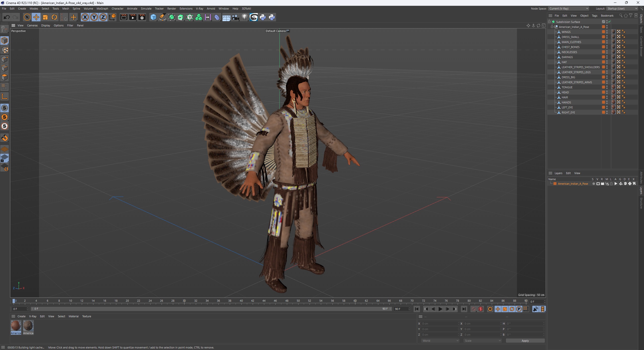644x350 pixels.
Task: Click the MoGraph cloner icon
Action: 199,17
